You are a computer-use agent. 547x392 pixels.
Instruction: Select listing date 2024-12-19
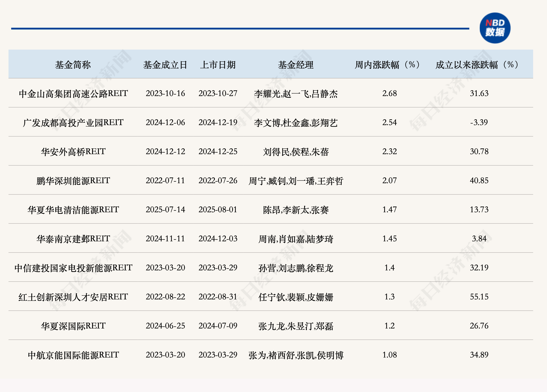(218, 122)
